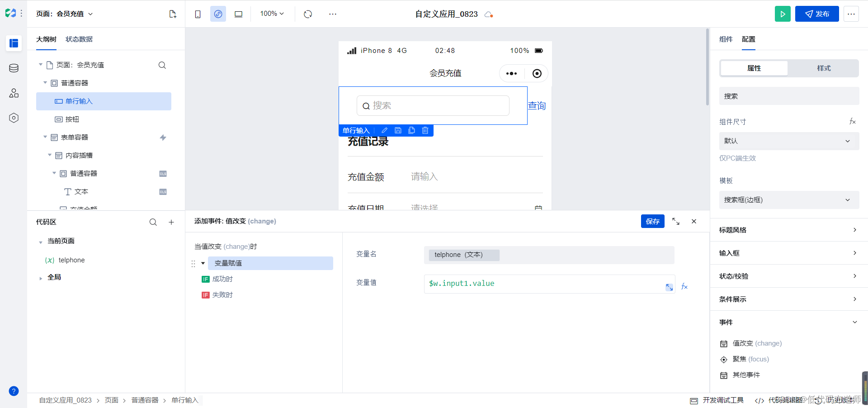This screenshot has height=408, width=868.
Task: Click the help question mark icon
Action: 14,391
